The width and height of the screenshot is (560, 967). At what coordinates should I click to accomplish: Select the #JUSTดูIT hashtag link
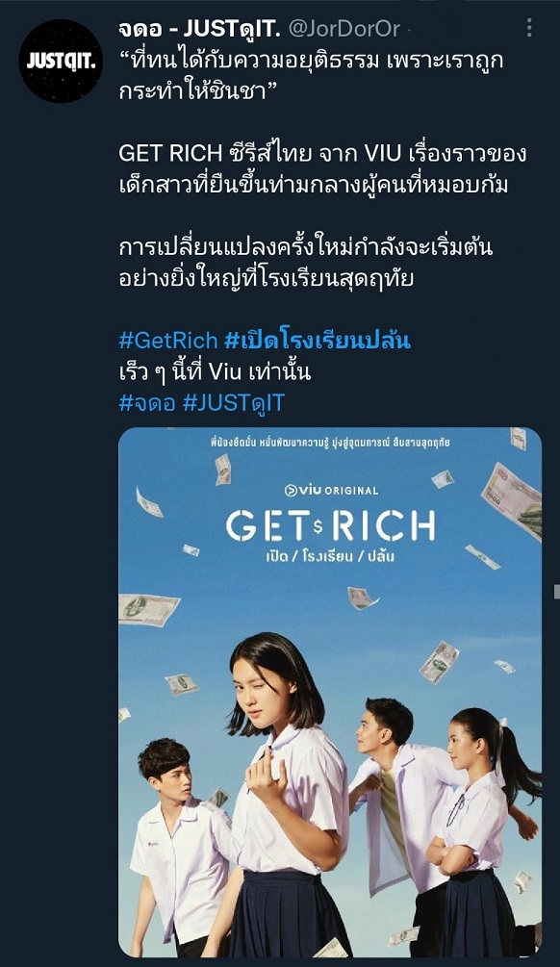pos(233,403)
